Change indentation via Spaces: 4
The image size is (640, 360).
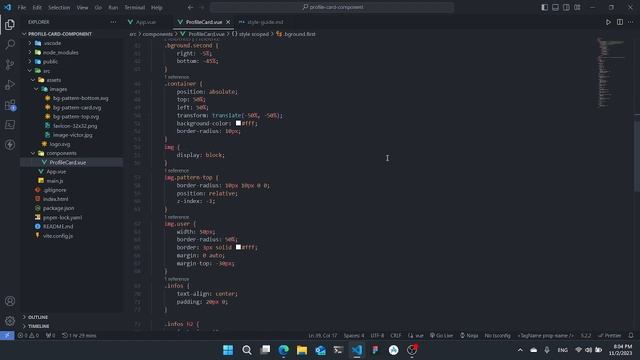353,336
